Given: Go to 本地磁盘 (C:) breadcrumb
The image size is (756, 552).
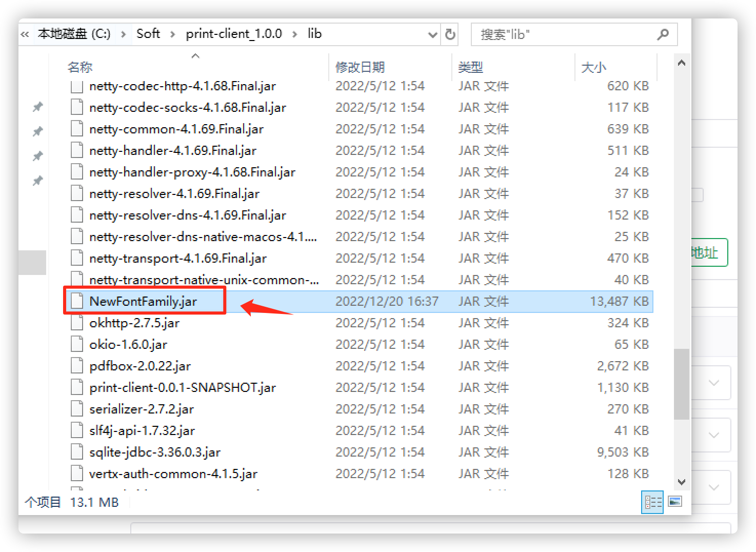Looking at the screenshot, I should (74, 34).
